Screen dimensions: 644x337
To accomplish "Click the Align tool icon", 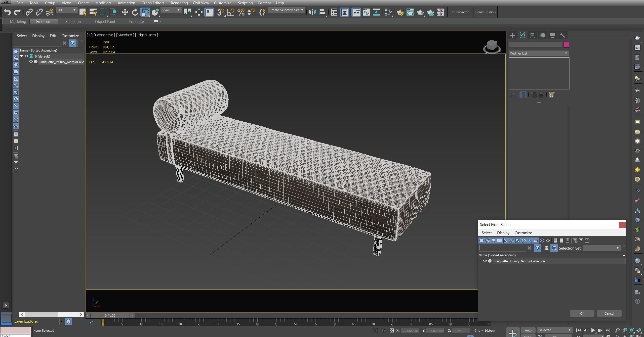I will tap(322, 12).
